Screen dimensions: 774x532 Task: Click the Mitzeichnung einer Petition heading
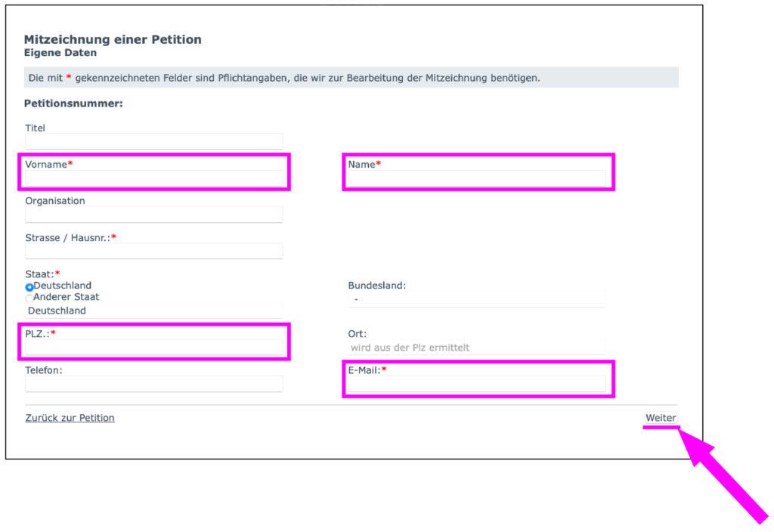click(x=113, y=39)
